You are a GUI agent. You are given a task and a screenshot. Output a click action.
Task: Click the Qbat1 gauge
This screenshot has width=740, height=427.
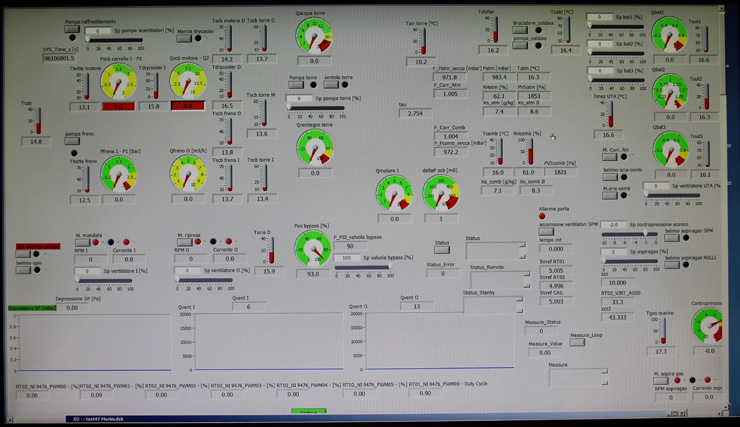[669, 36]
